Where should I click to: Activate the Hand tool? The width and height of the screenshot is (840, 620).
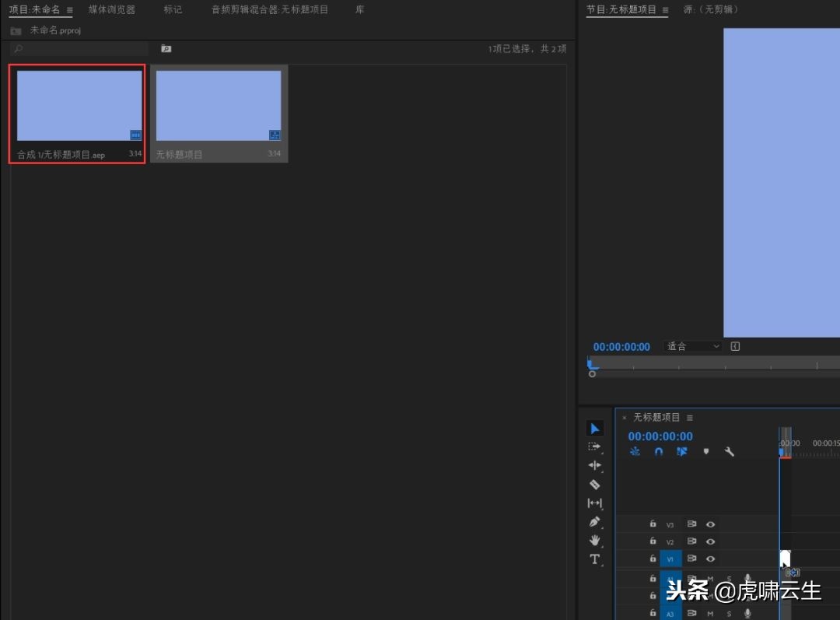(x=595, y=540)
